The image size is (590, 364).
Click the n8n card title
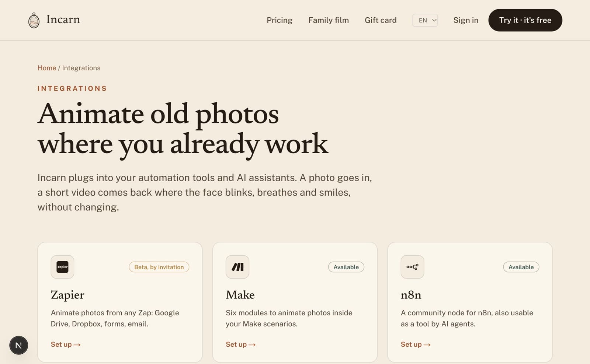pyautogui.click(x=411, y=295)
